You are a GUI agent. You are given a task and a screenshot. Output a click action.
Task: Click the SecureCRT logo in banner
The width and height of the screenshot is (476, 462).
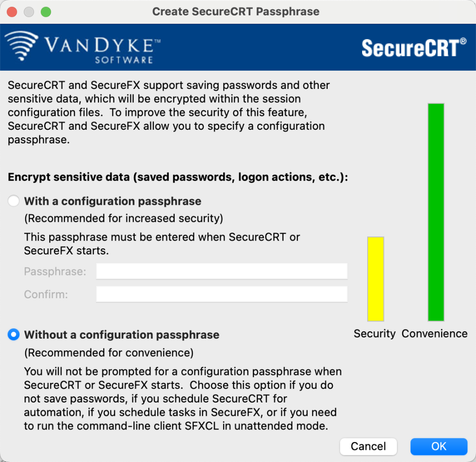(414, 47)
